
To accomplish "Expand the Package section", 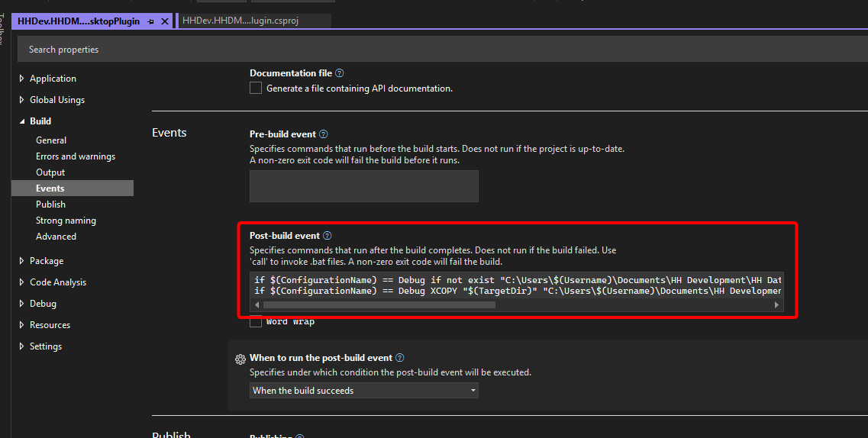I will click(21, 261).
